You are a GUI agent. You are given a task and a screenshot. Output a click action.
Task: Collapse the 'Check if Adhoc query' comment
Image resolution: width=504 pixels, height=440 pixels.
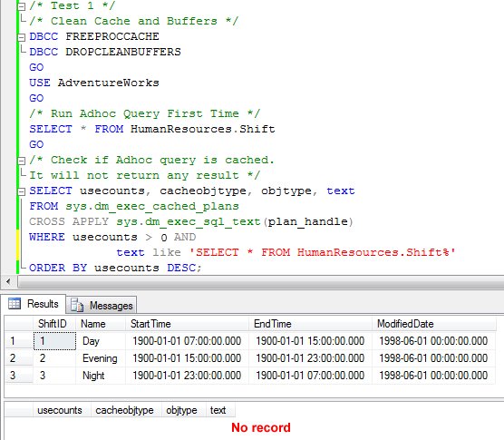click(21, 161)
